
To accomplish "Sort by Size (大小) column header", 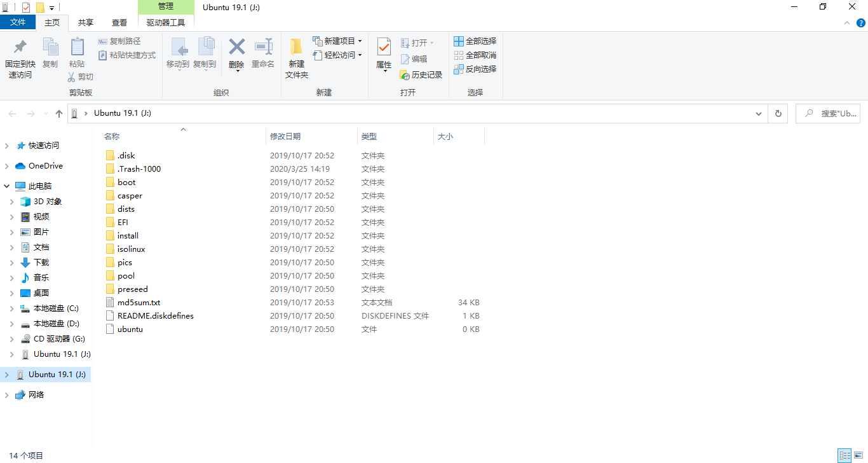I will click(445, 137).
